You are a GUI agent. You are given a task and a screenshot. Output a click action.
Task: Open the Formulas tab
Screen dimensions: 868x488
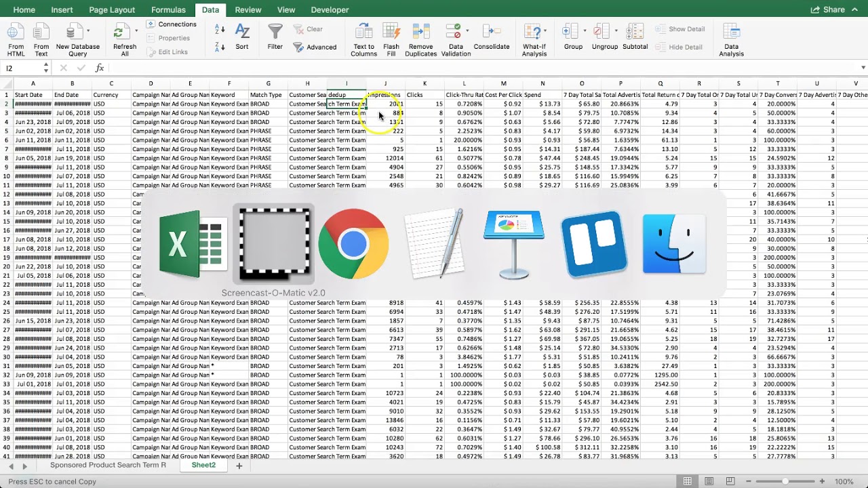tap(168, 9)
